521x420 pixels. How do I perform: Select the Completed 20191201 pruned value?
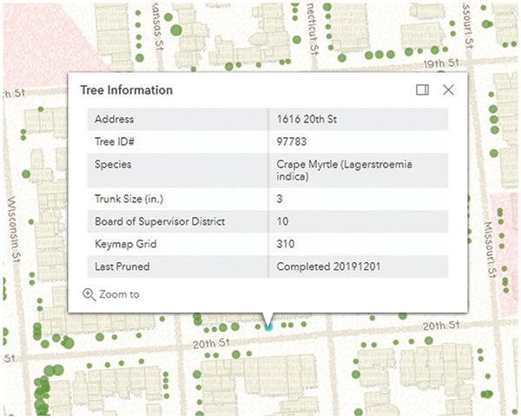[328, 266]
